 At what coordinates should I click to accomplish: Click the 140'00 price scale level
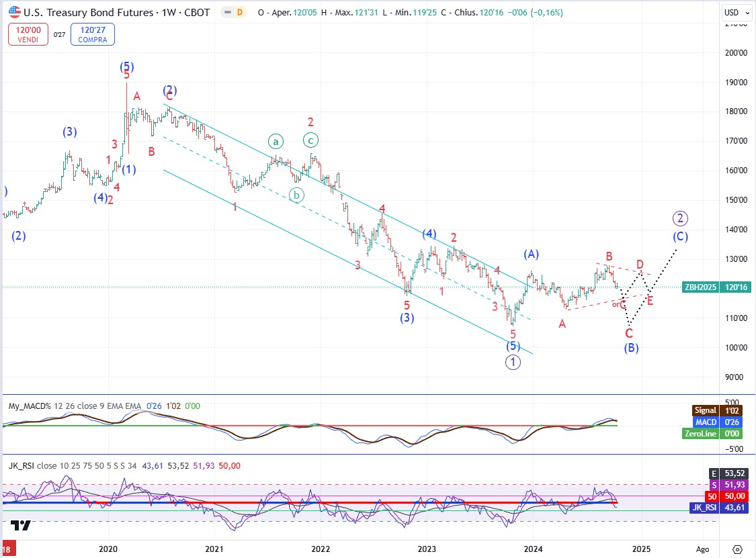point(737,230)
